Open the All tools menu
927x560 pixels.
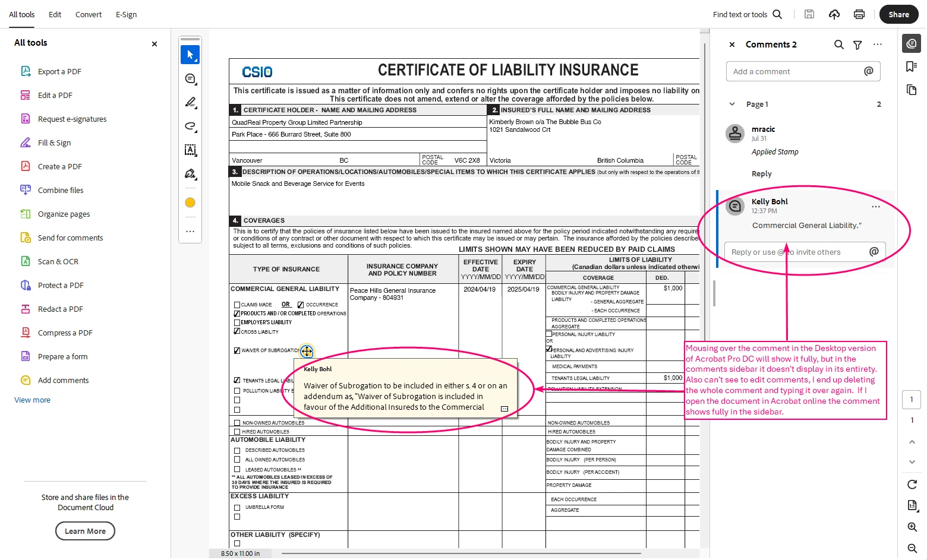click(x=22, y=14)
